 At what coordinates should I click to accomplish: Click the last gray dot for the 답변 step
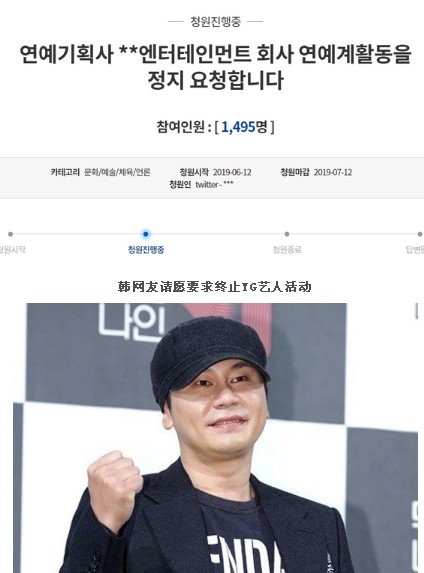pos(420,234)
